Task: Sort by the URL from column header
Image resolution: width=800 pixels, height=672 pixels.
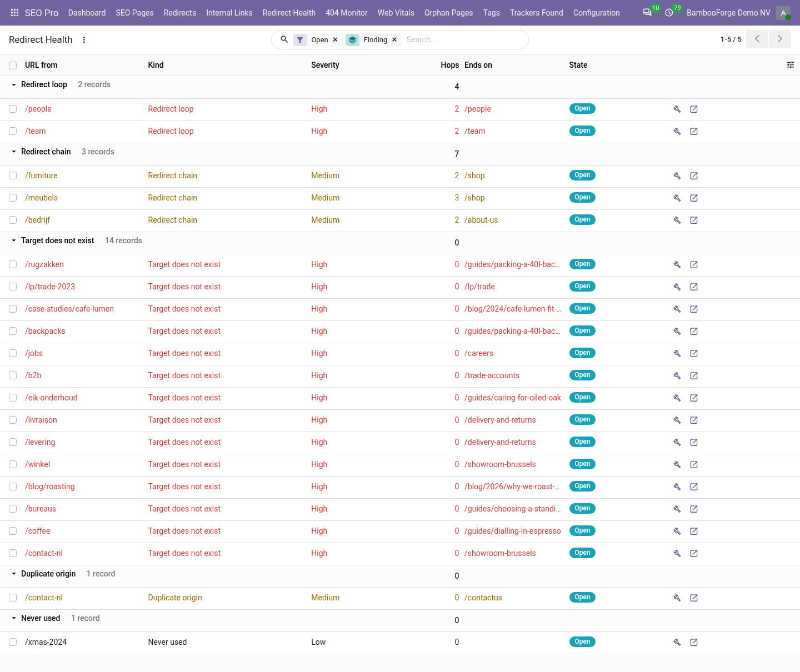Action: click(41, 65)
